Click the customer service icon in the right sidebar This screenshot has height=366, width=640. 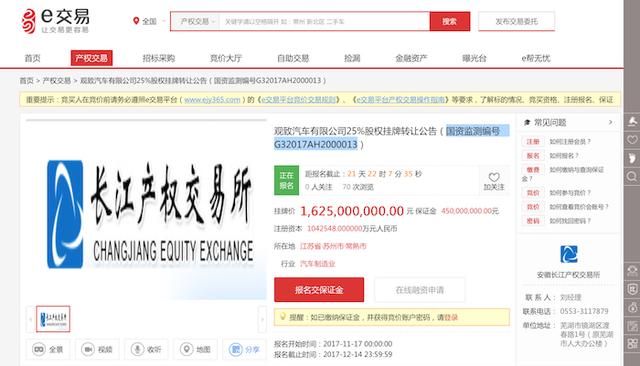click(632, 271)
